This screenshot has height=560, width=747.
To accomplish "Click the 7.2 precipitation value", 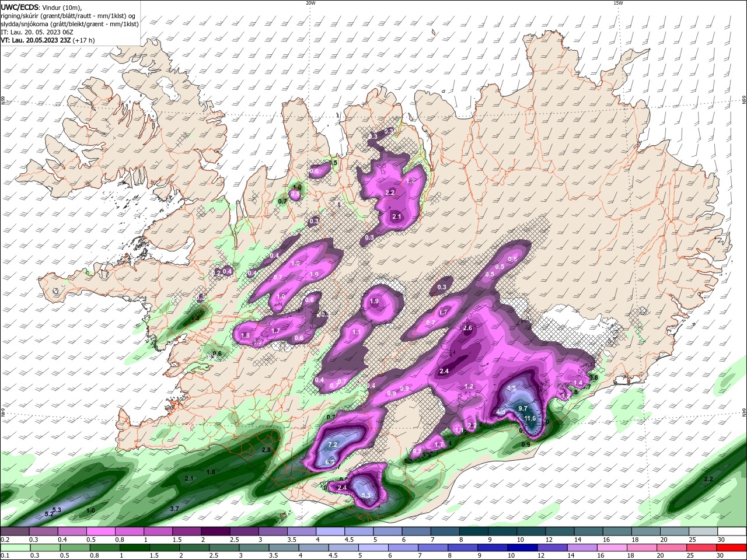I will pos(333,444).
